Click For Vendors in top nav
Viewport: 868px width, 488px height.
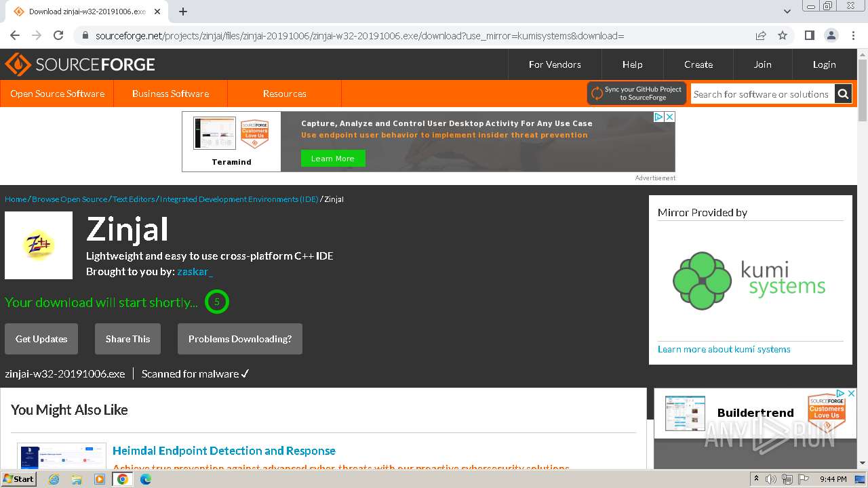[555, 64]
